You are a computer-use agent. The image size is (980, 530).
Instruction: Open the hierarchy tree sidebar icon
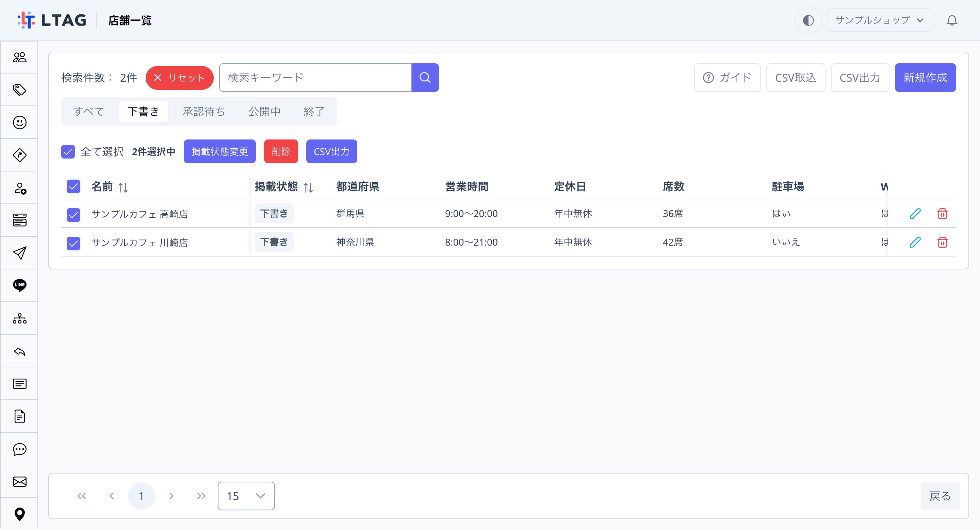(19, 318)
